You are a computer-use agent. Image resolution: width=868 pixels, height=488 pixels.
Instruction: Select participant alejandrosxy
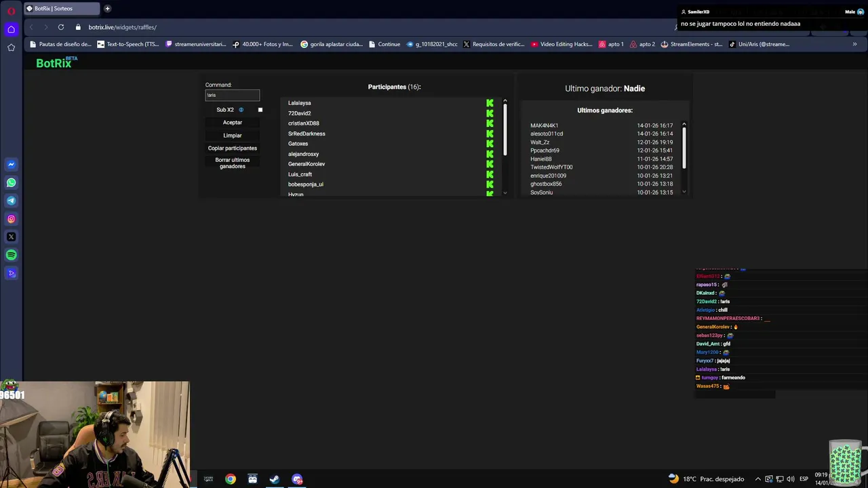(303, 154)
